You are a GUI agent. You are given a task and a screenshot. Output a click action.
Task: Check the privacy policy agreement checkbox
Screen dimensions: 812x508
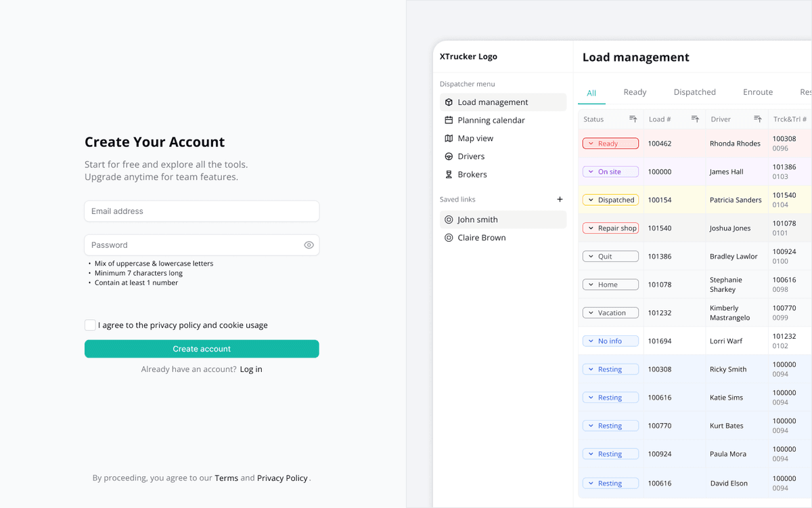[90, 325]
